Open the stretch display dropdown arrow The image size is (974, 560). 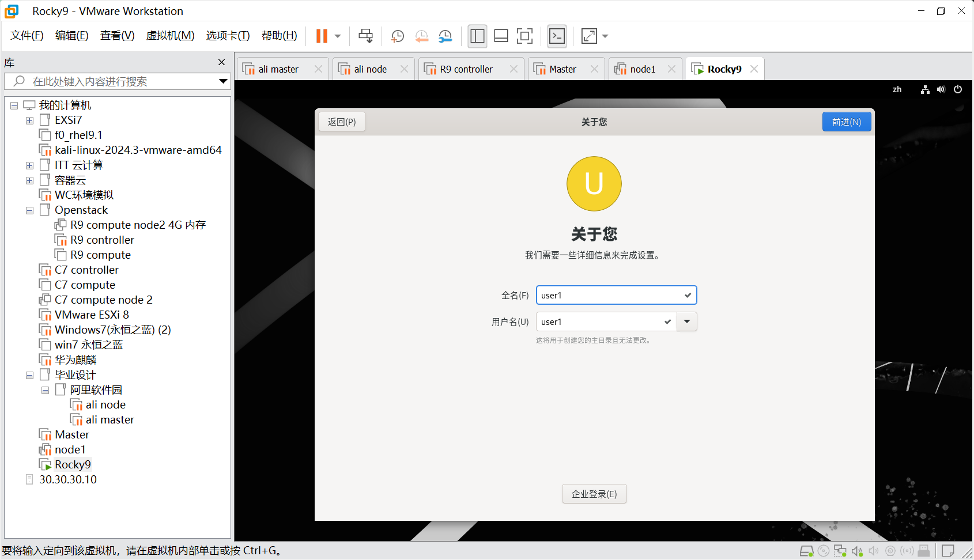pos(605,36)
